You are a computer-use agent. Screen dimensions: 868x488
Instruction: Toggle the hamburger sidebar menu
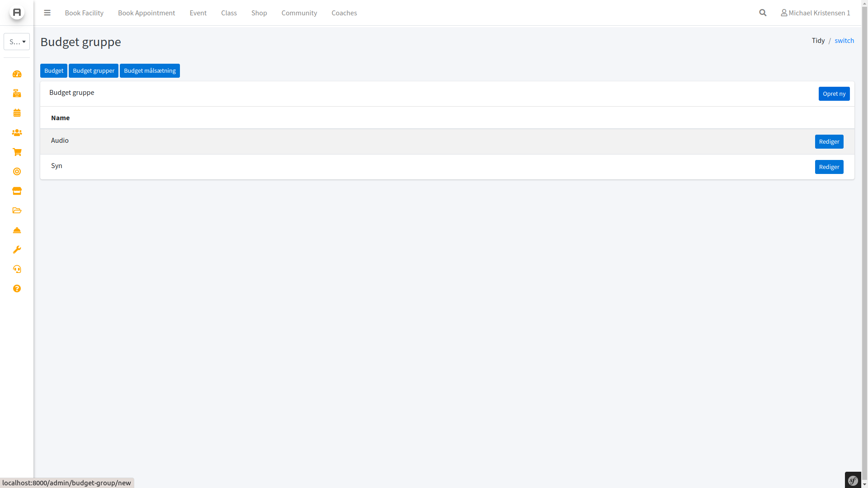tap(47, 13)
